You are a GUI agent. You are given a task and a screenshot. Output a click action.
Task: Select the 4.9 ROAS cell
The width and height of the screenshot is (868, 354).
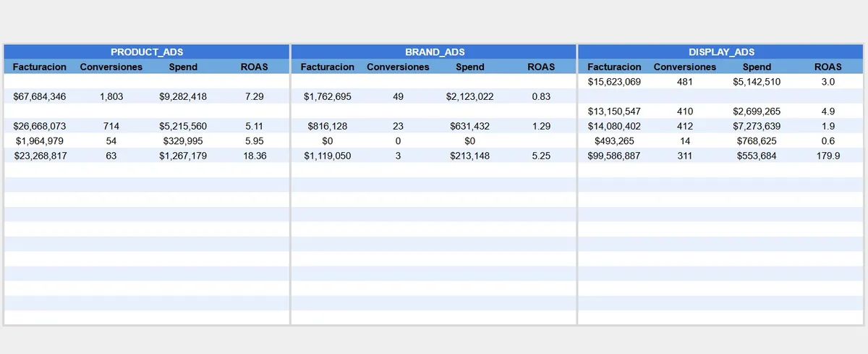coord(828,111)
